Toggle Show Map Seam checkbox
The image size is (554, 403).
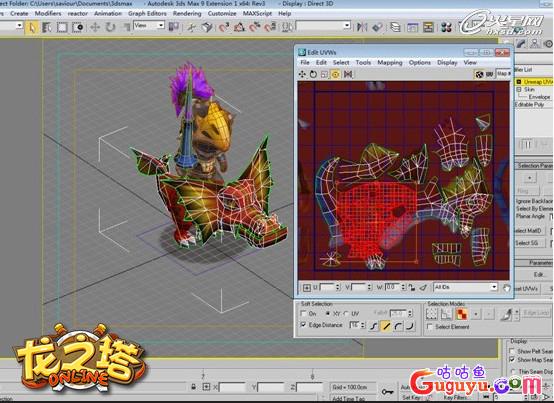[x=512, y=360]
